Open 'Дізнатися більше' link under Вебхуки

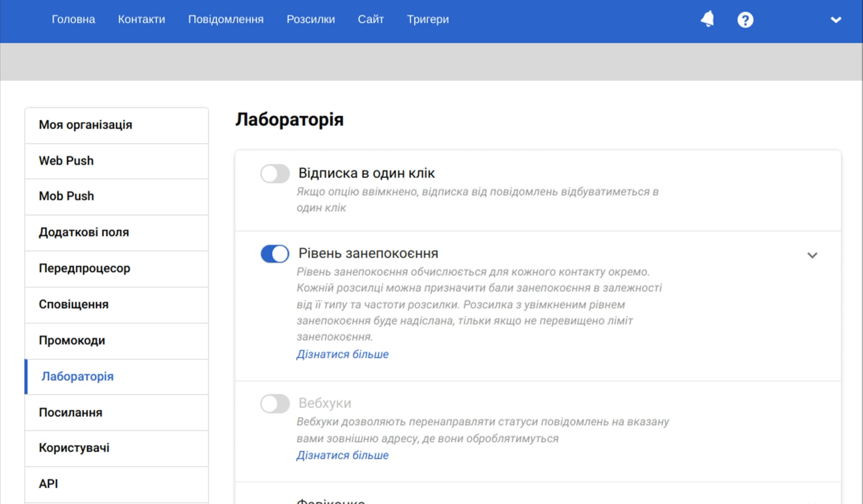click(x=342, y=455)
